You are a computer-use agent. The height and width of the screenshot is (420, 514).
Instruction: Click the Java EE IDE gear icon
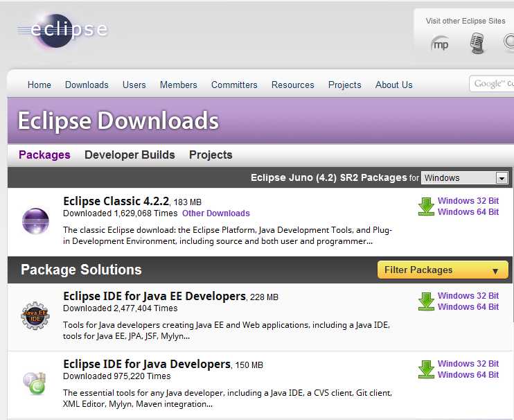[x=35, y=315]
